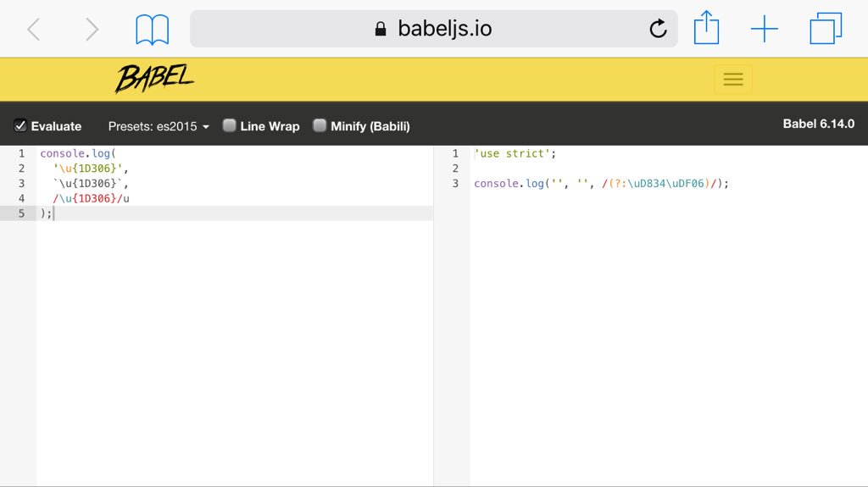Go back with Safari's back arrow
Image resolution: width=868 pixels, height=487 pixels.
[34, 30]
